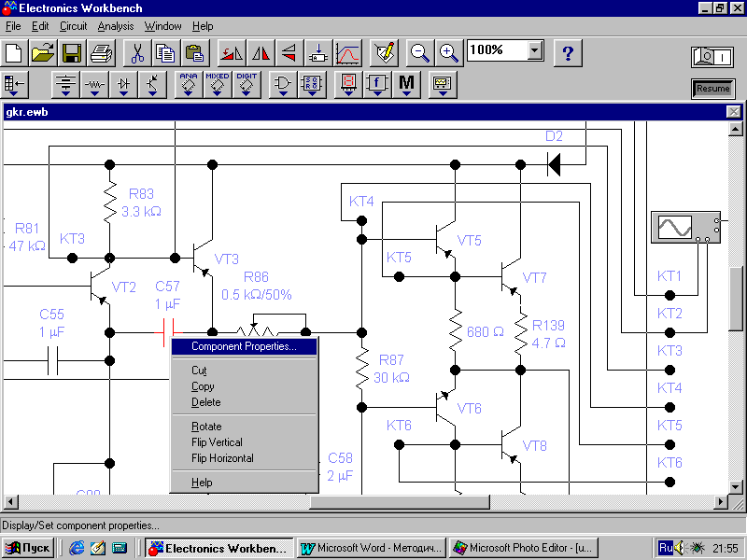Rotate component toolbar icon

coord(232,53)
